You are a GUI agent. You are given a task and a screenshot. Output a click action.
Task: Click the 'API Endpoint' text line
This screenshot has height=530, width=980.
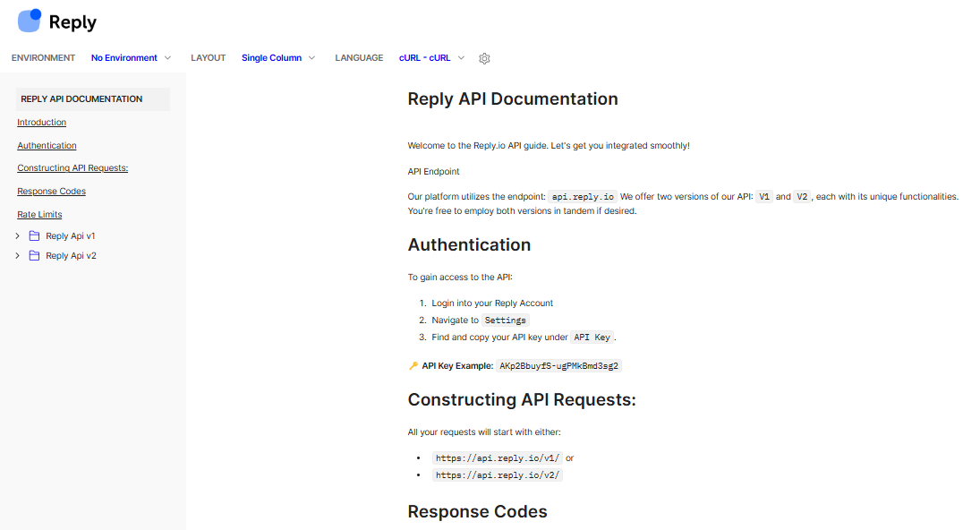[433, 171]
